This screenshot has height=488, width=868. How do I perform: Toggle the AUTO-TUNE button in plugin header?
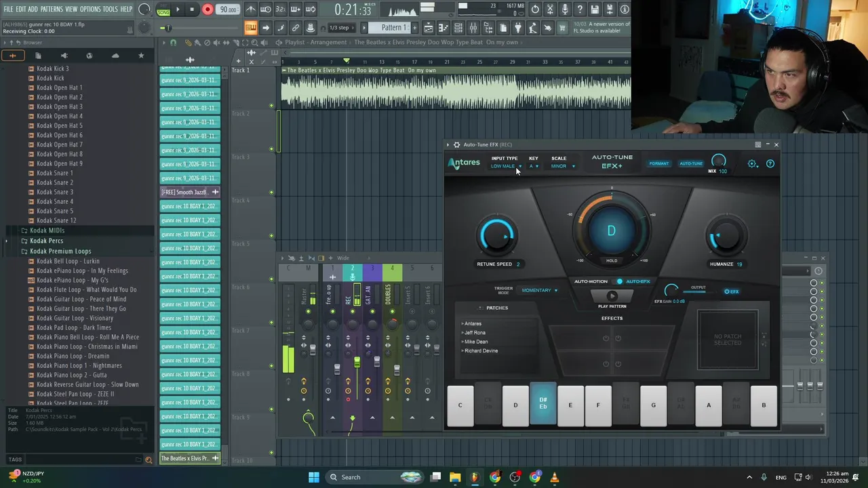691,163
